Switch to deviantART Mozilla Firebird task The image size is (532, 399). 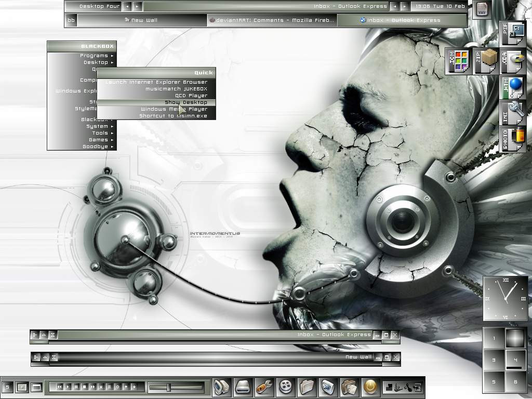[x=272, y=20]
